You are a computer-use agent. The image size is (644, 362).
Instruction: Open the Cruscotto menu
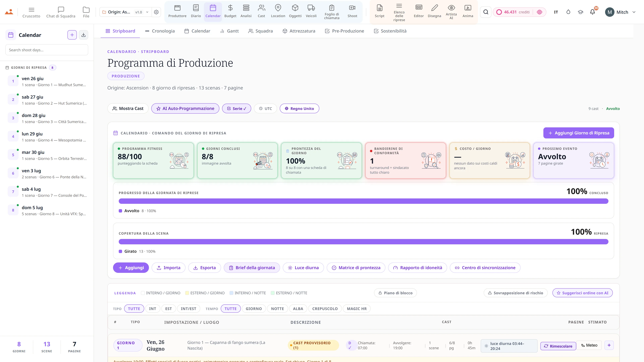coord(31,12)
